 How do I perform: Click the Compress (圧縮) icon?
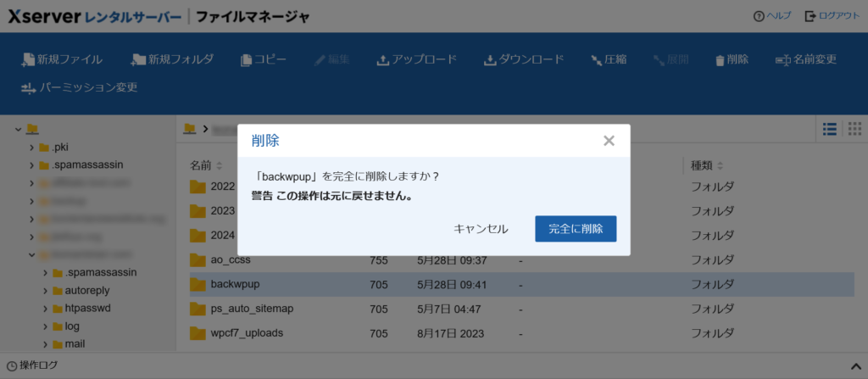click(x=596, y=60)
